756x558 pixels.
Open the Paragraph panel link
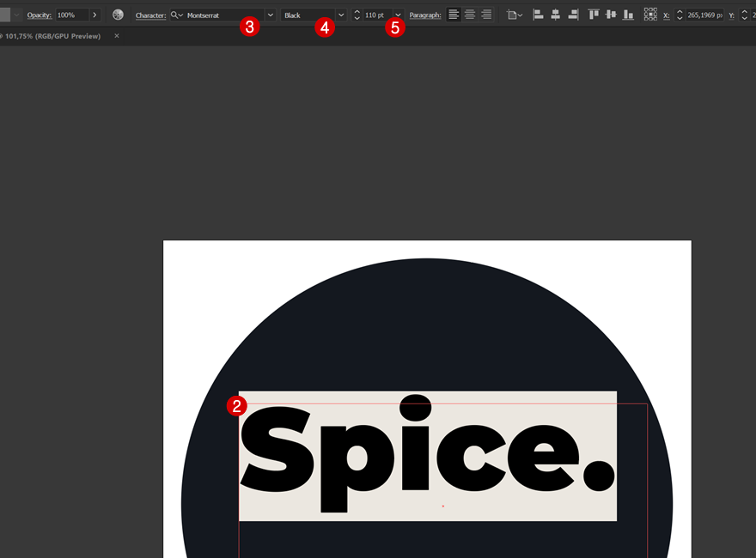point(425,15)
